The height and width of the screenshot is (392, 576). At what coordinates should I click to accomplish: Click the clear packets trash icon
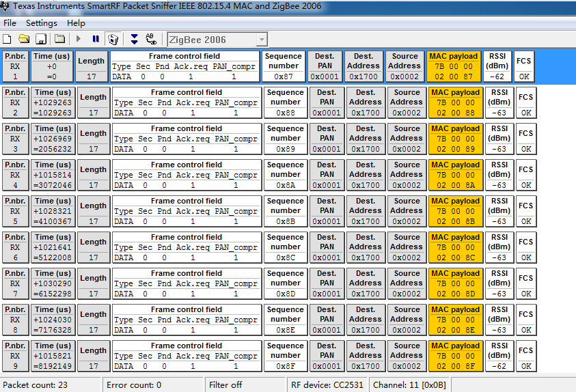coord(113,39)
